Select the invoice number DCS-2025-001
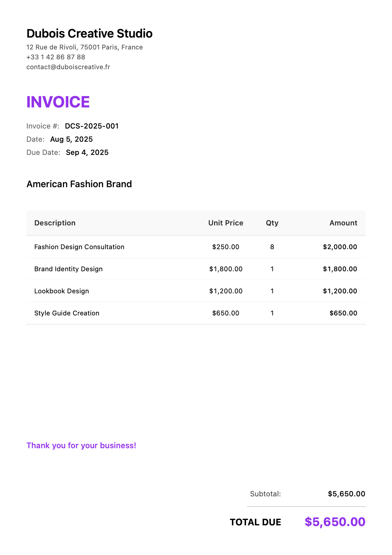Screen dimensions: 392x555 [x=92, y=126]
